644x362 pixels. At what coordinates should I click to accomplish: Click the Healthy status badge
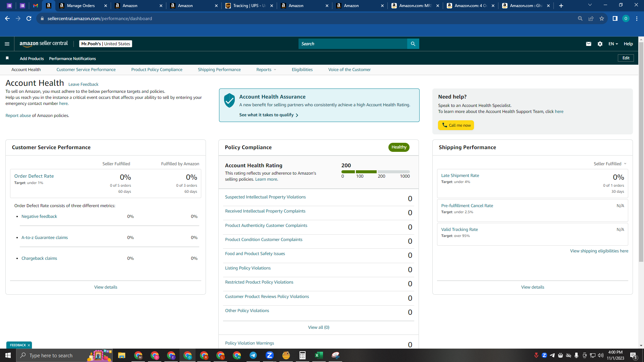(x=399, y=147)
